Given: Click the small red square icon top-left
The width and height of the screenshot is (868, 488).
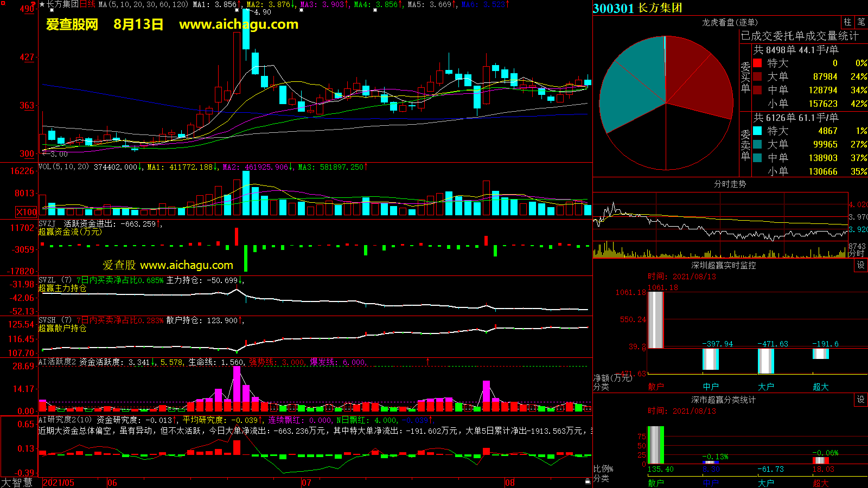Looking at the screenshot, I should point(3,3).
